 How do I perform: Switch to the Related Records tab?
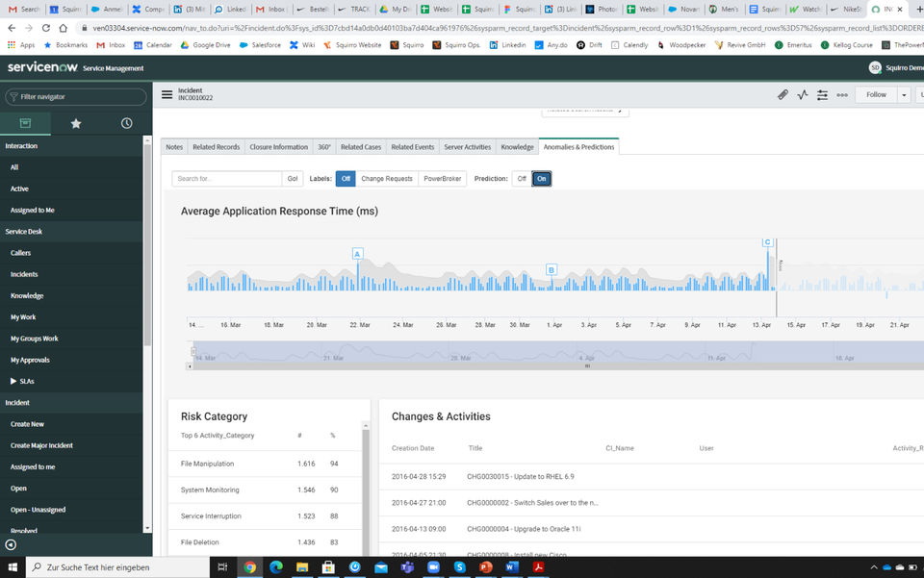pos(216,147)
